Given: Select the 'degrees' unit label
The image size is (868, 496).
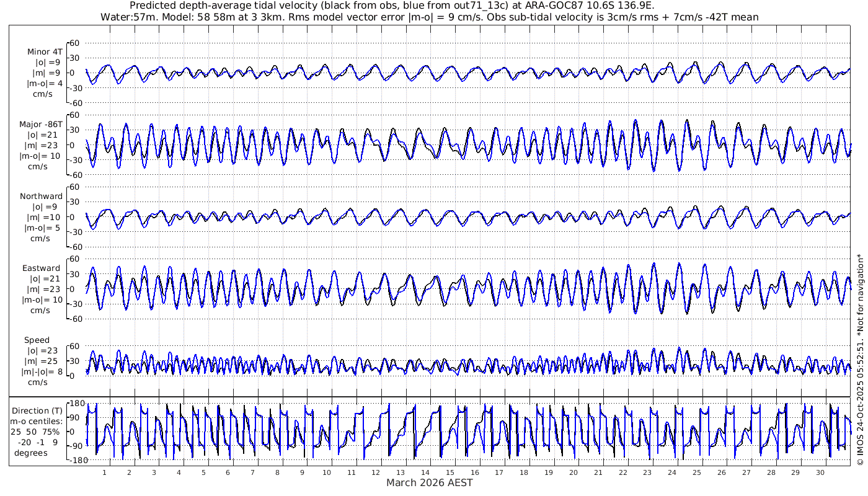Looking at the screenshot, I should tap(31, 452).
